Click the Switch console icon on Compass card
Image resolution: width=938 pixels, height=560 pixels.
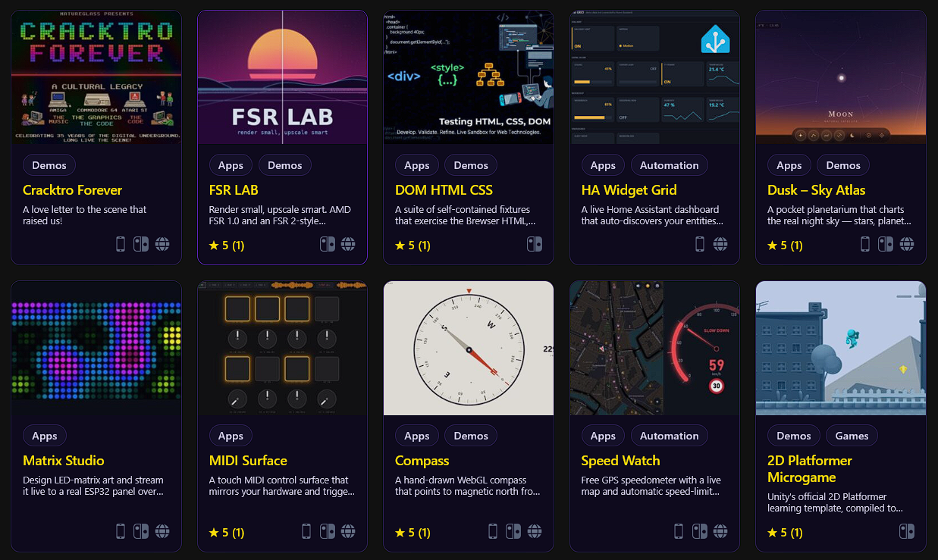tap(513, 531)
